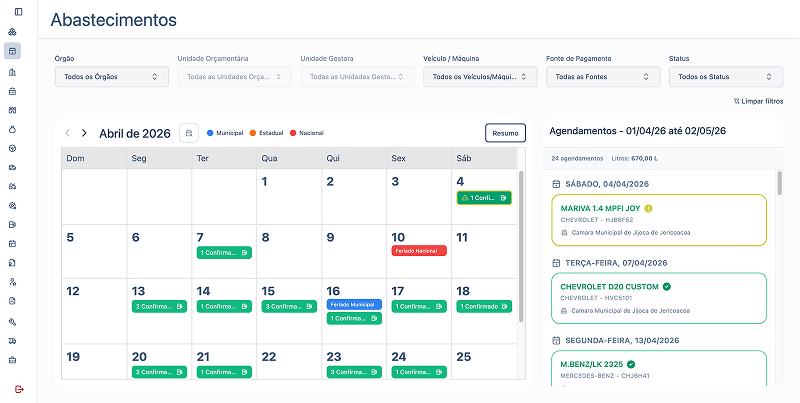Click the Agendamentos list scrollbar

(x=780, y=183)
